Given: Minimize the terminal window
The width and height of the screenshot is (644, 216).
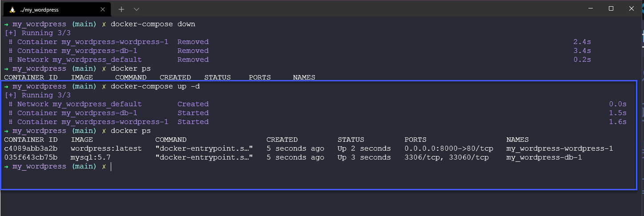Looking at the screenshot, I should 590,8.
